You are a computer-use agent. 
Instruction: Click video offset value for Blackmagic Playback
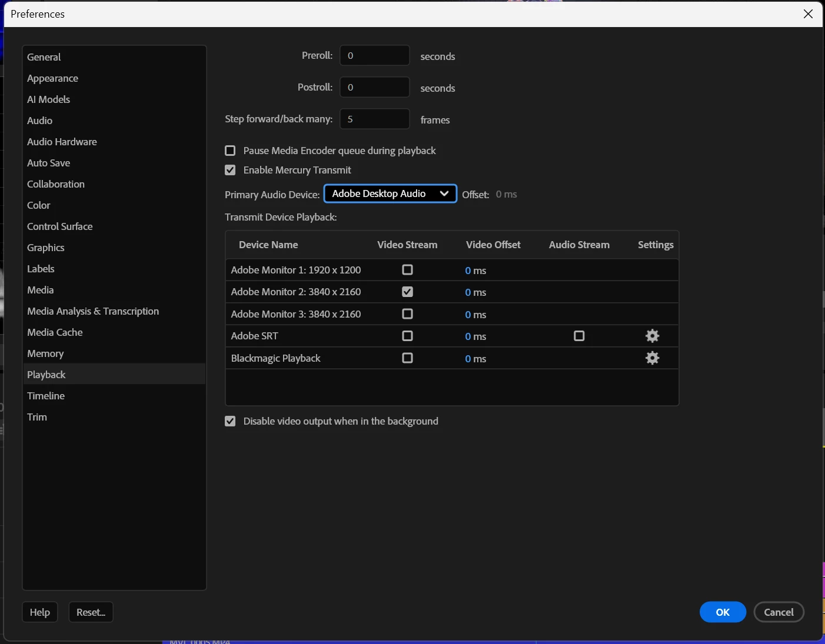(475, 359)
